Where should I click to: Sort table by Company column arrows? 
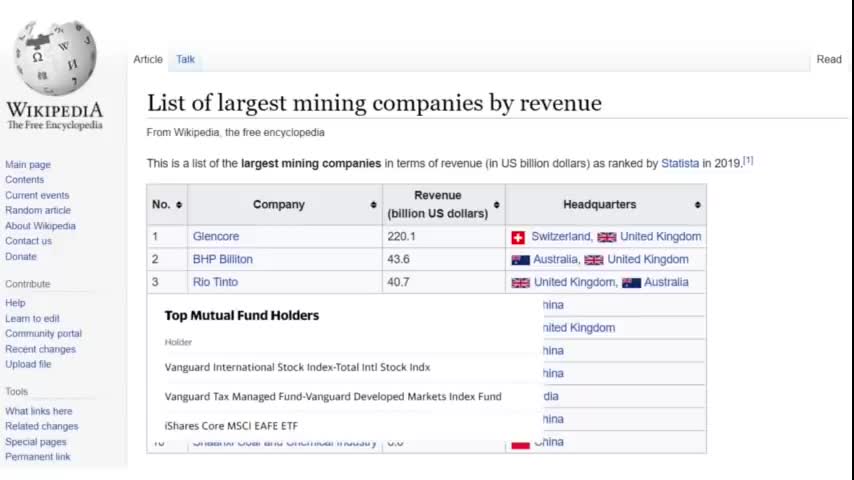(x=373, y=205)
